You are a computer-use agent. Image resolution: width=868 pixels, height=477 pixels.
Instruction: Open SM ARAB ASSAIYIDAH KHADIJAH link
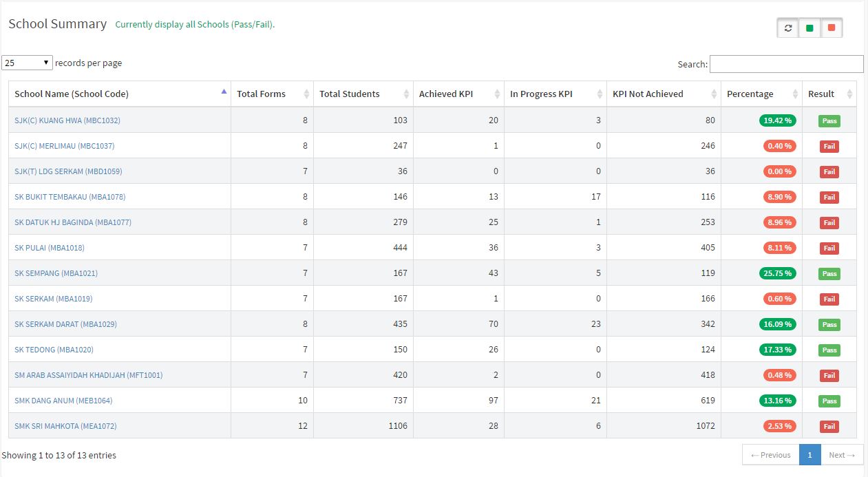click(x=88, y=375)
